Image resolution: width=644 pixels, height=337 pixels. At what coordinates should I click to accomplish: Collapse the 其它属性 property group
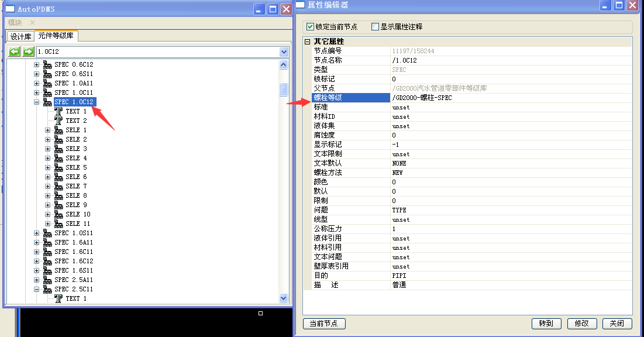307,42
